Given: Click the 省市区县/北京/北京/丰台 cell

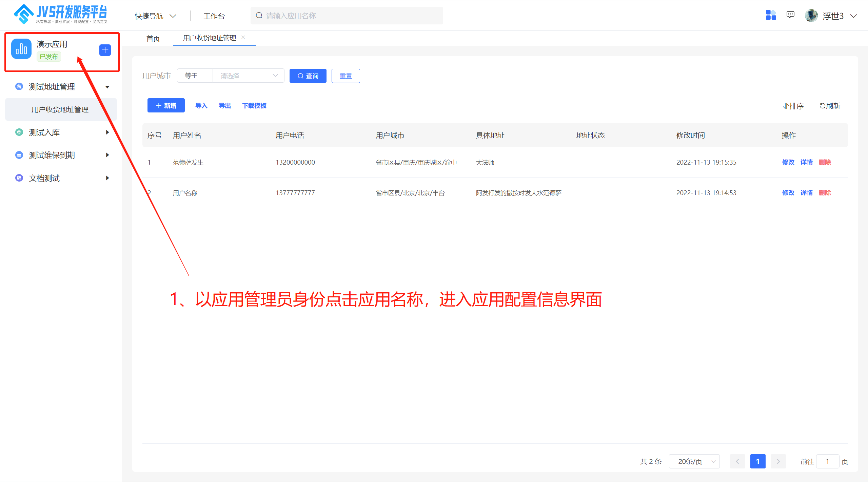Looking at the screenshot, I should [x=410, y=193].
